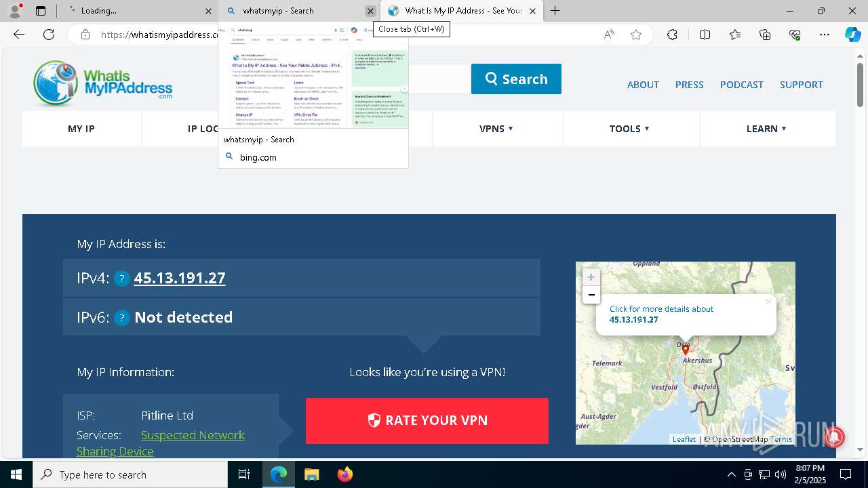Image resolution: width=868 pixels, height=488 pixels.
Task: Open the Favorites list
Action: 735,35
